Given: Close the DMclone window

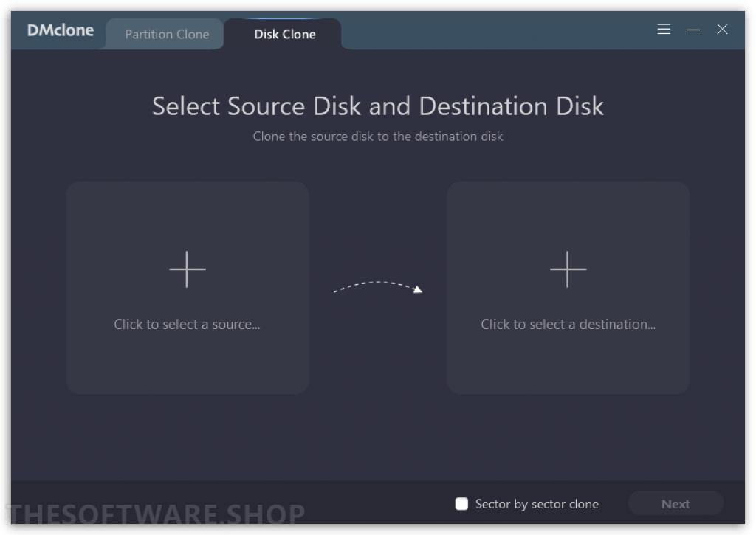Looking at the screenshot, I should pos(722,30).
